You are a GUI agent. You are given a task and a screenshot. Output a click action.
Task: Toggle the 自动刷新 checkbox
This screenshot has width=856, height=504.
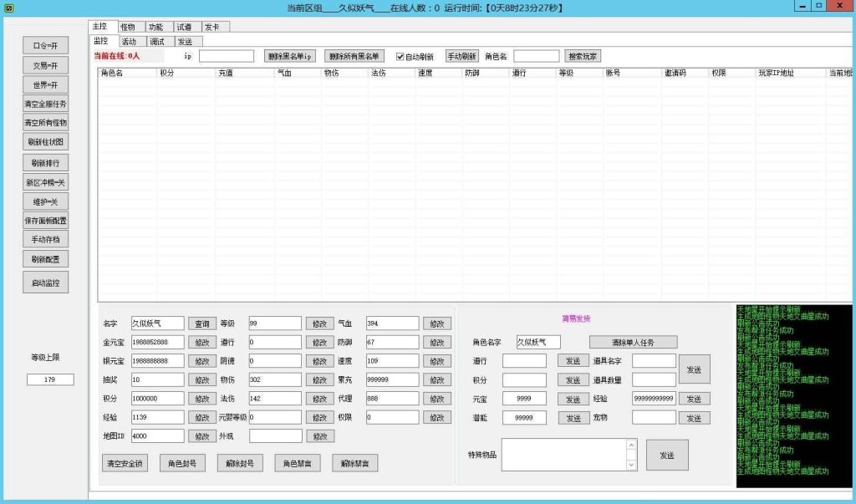(400, 57)
